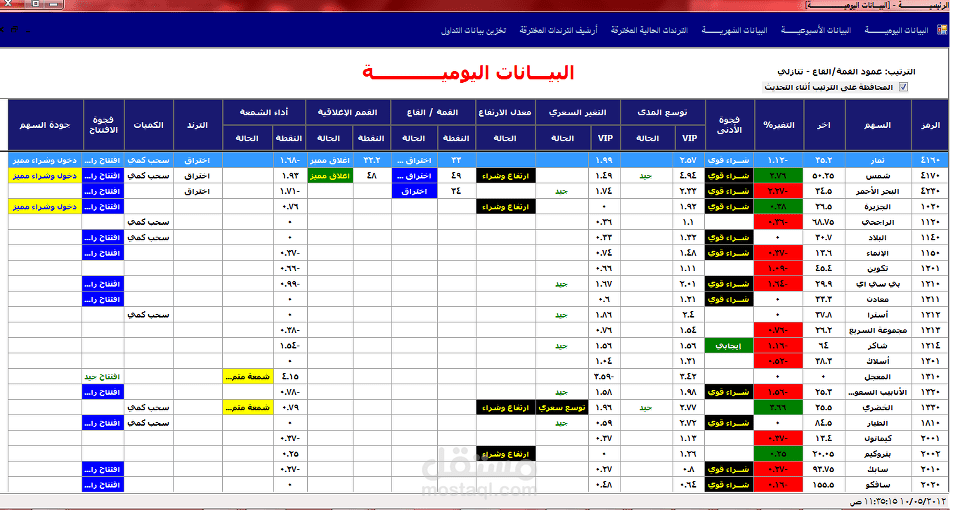Toggle the 'المحافظة على الترتيب أثناء التحديث' checkbox
Image resolution: width=960 pixels, height=510 pixels.
(903, 88)
